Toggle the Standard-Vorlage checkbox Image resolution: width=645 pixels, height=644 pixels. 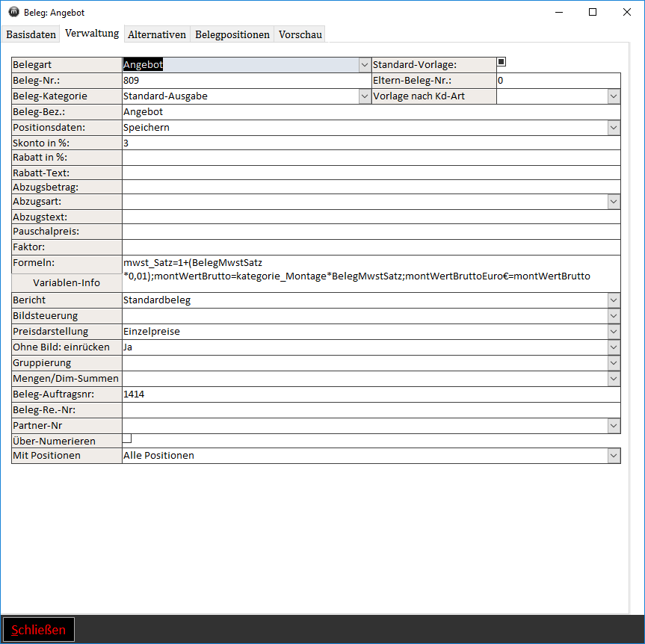[x=502, y=62]
